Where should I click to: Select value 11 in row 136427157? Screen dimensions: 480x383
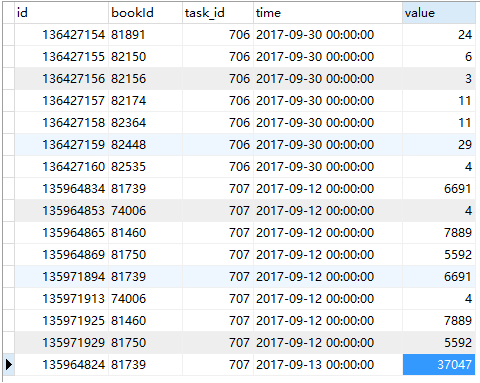click(439, 101)
